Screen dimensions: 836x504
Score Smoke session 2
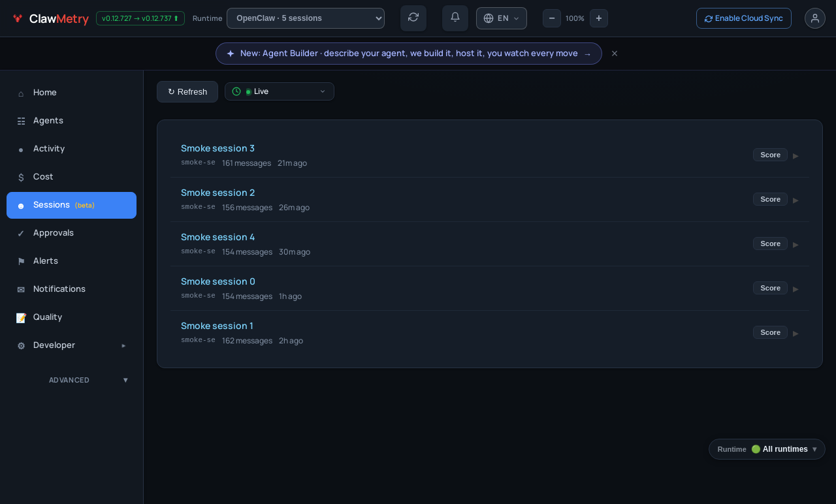click(x=770, y=199)
